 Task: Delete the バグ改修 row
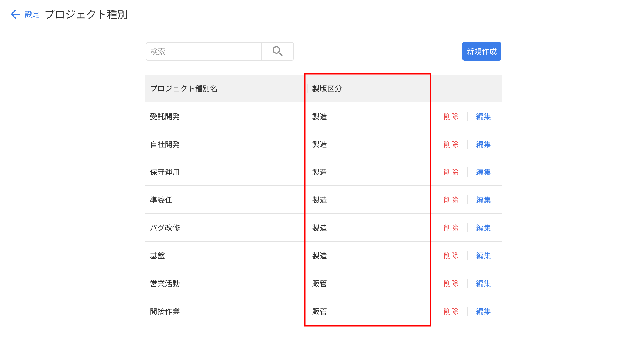451,228
